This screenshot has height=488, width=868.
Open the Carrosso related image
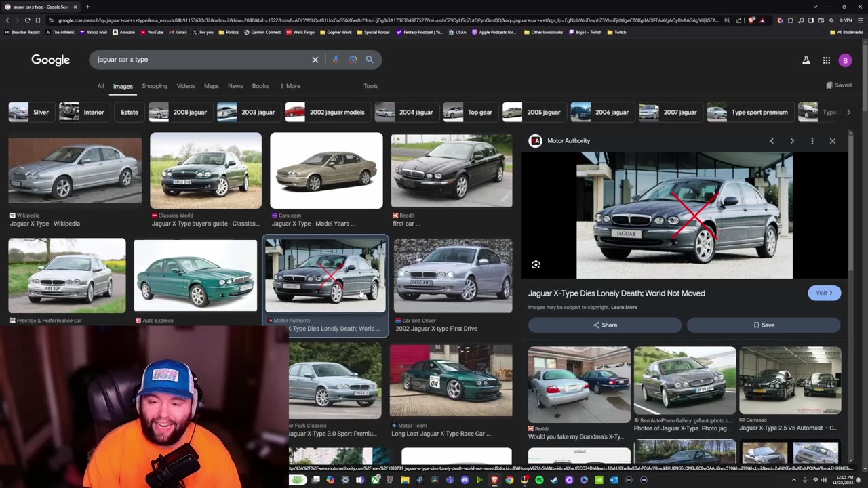point(790,380)
